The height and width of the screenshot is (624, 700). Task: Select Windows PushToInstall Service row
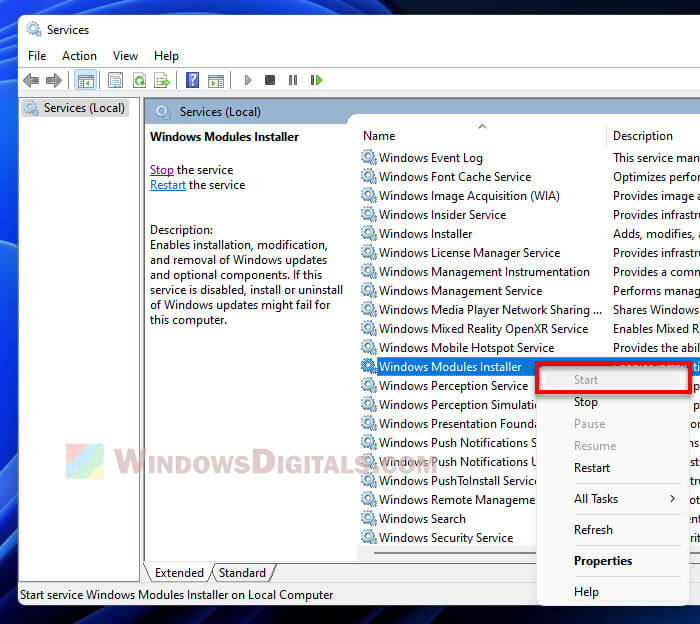[x=447, y=480]
